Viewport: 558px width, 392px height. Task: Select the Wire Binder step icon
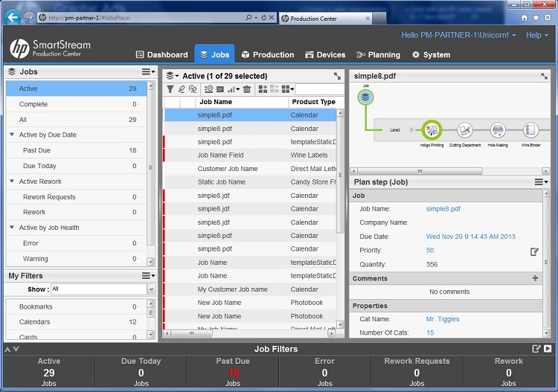click(530, 130)
